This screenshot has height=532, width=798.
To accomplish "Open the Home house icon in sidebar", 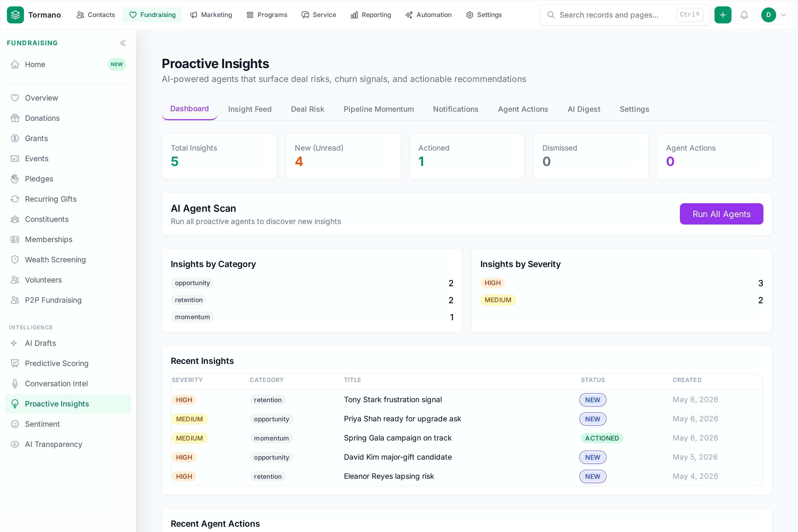I will point(15,64).
